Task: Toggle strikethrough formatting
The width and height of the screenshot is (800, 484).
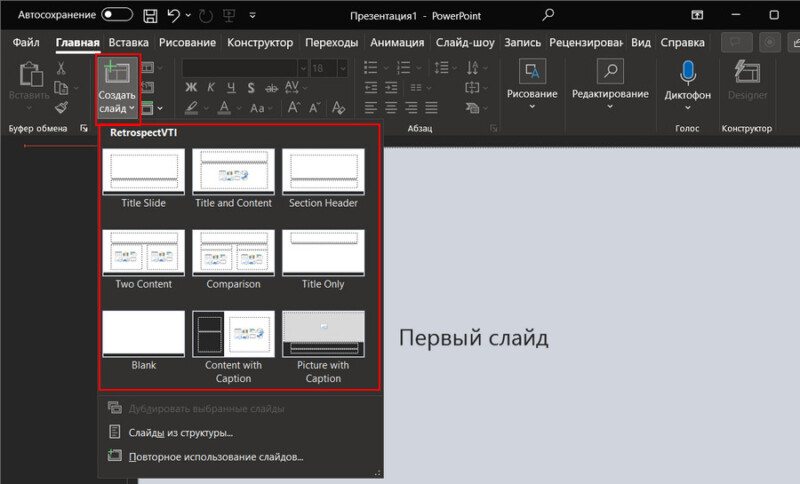Action: click(271, 88)
